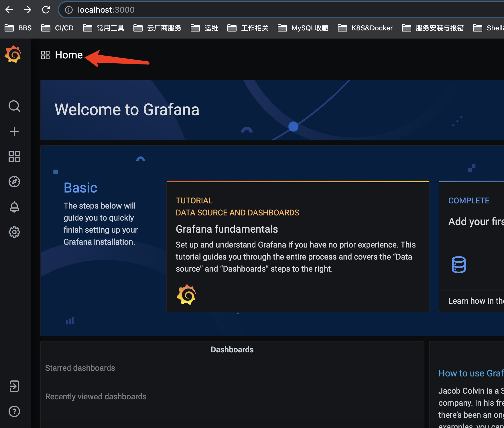Open the Shell bookmarks folder
Screen dimensions: 504x428
[488, 28]
